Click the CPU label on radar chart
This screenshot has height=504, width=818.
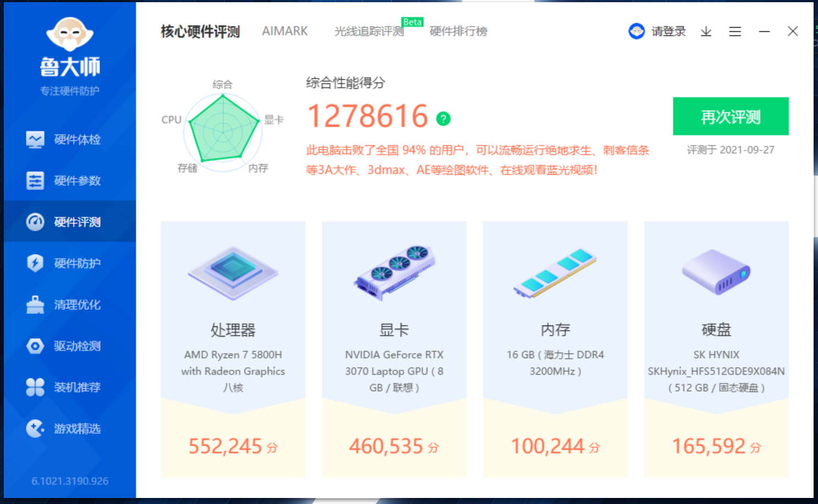tap(171, 120)
